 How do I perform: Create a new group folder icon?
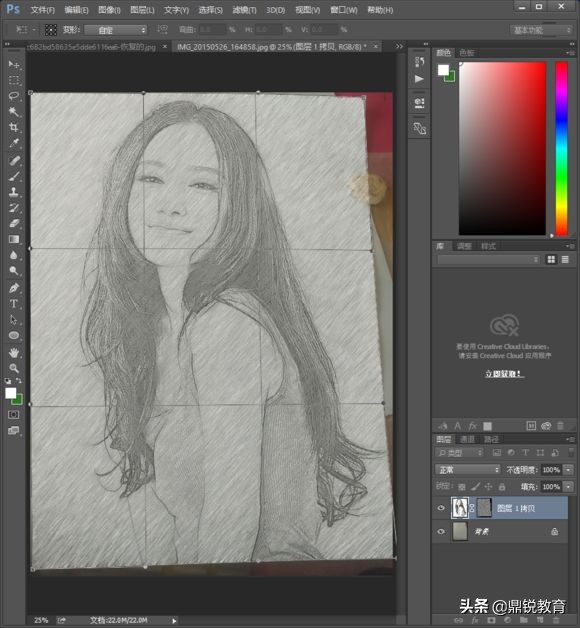pos(524,620)
